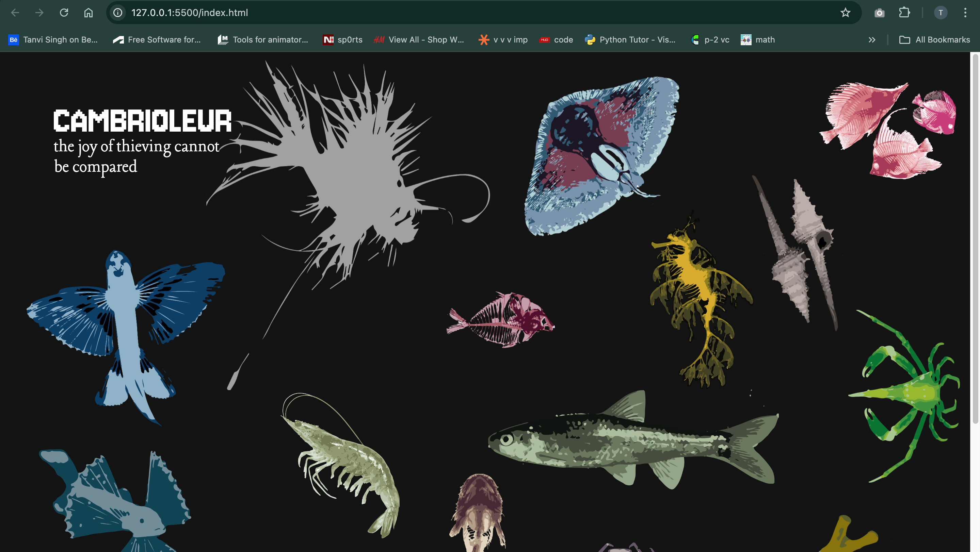
Task: Open the sp0rts bookmark
Action: click(x=342, y=39)
